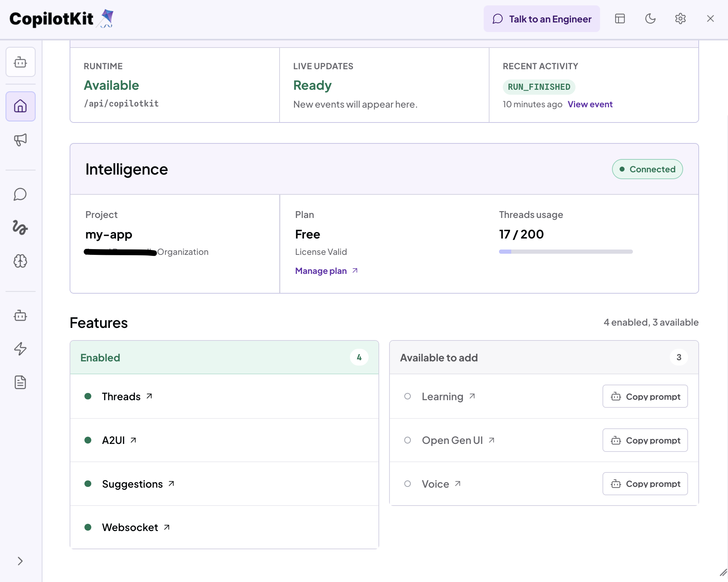Click the Connected status badge
728x582 pixels.
(x=647, y=169)
